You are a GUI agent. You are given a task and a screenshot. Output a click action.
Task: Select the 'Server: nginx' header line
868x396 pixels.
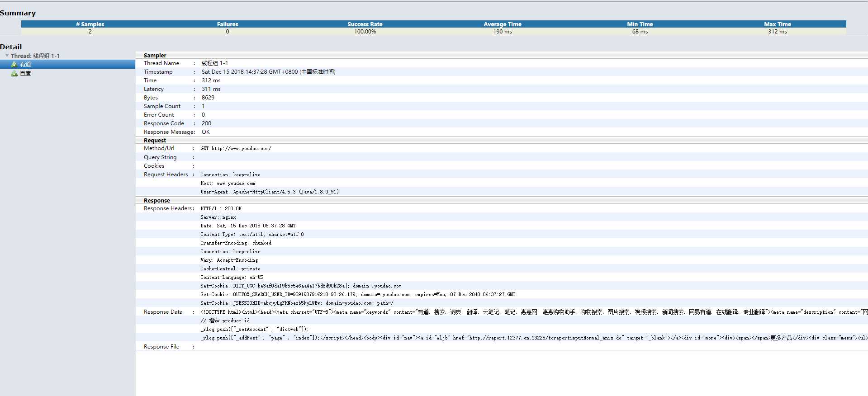(x=218, y=217)
